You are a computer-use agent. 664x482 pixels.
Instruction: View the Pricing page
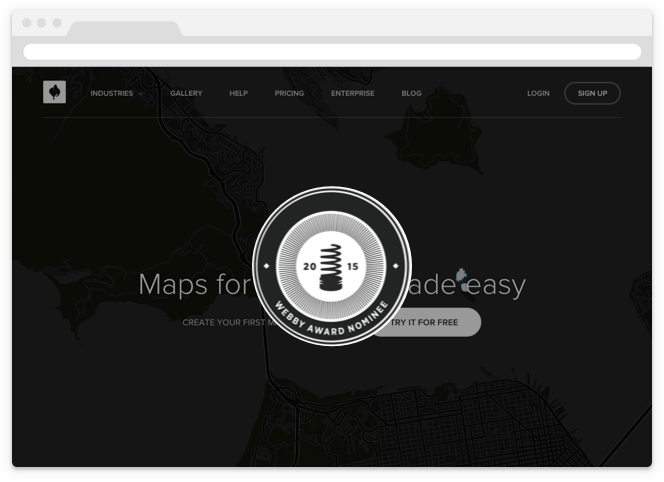coord(289,93)
